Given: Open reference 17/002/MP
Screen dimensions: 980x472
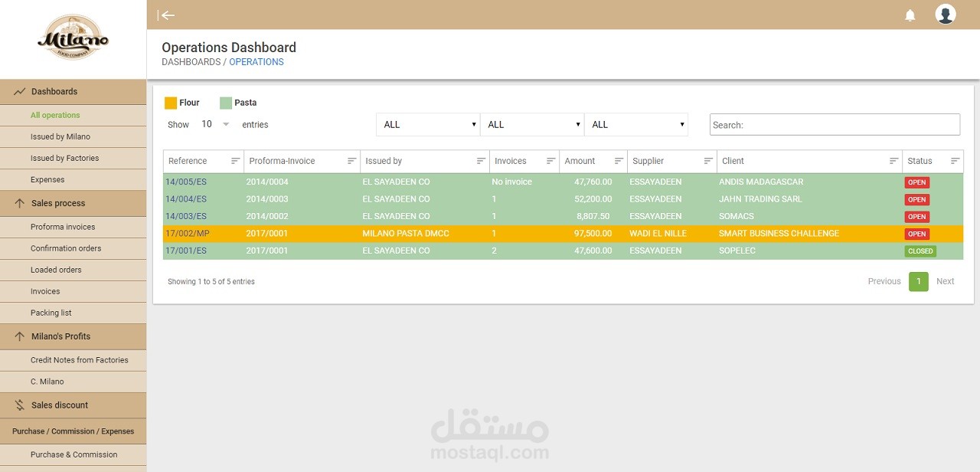Looking at the screenshot, I should 188,234.
